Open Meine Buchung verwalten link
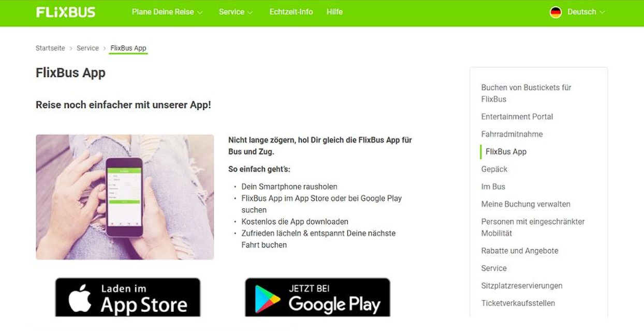The height and width of the screenshot is (335, 644). (x=525, y=204)
